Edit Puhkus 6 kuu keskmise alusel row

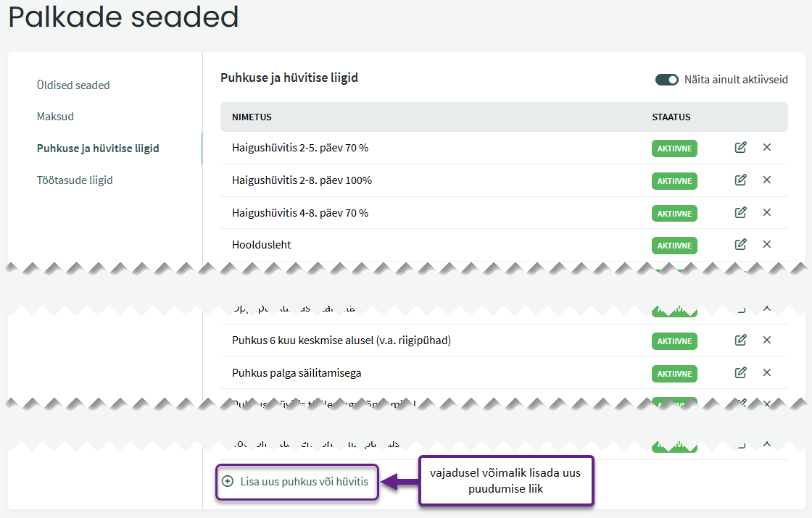pos(740,340)
